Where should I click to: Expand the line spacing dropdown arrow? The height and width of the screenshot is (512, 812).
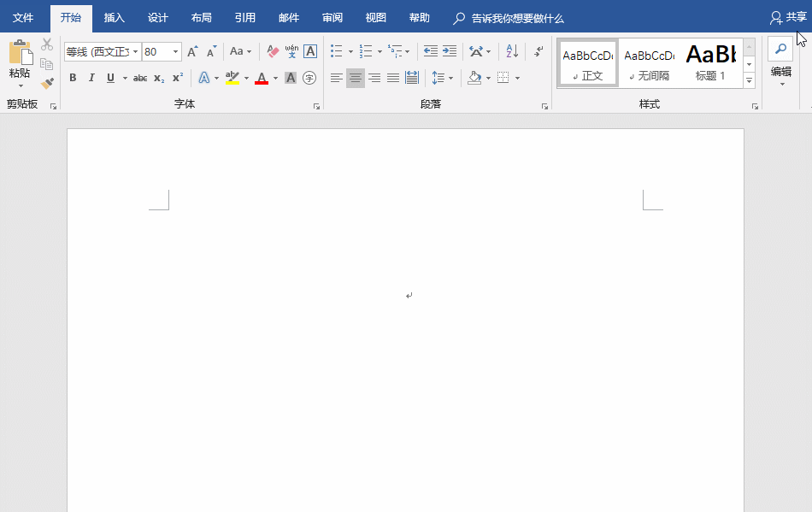(450, 78)
